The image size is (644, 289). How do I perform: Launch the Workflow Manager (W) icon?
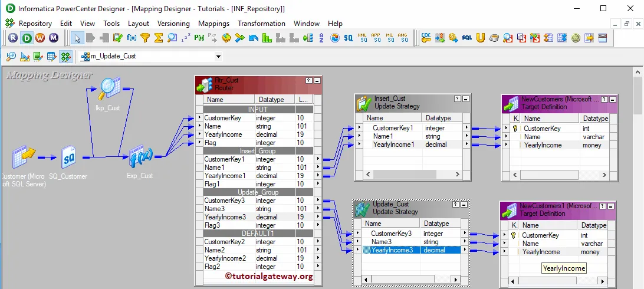click(40, 38)
